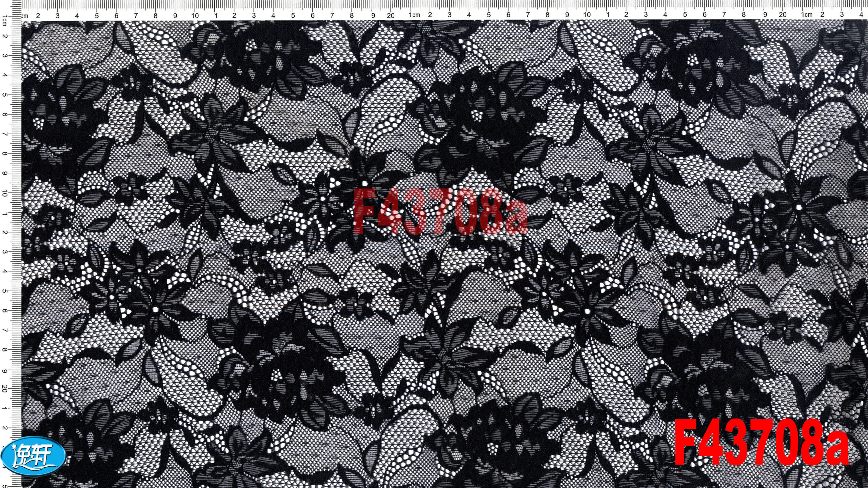Click the last '4' mark on top ruler
Screen dimensions: 868x488
[x=861, y=15]
